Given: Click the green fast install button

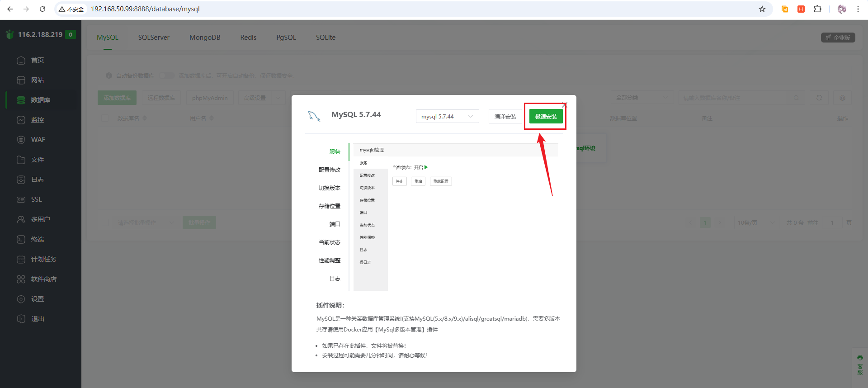Looking at the screenshot, I should (x=546, y=116).
